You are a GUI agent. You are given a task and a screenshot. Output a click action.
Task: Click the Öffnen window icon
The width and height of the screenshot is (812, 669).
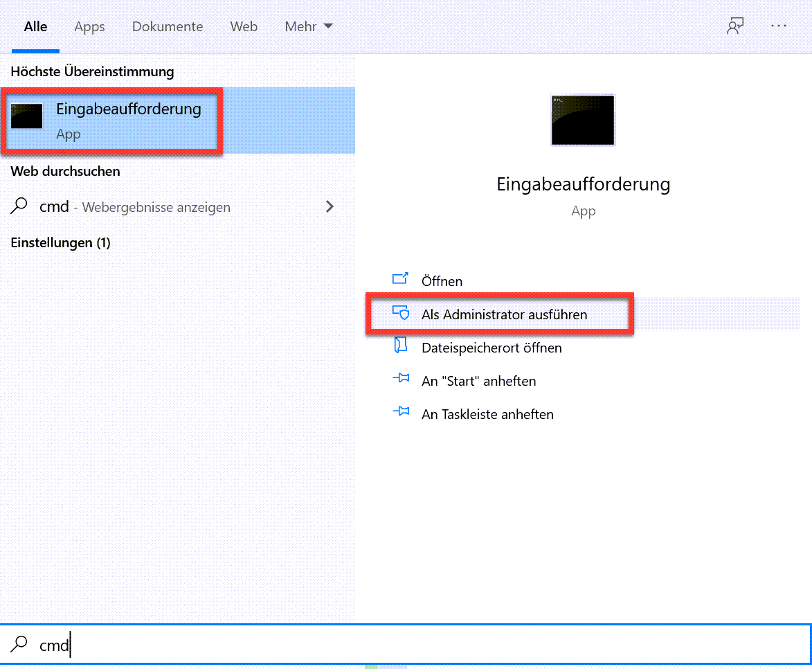point(400,279)
